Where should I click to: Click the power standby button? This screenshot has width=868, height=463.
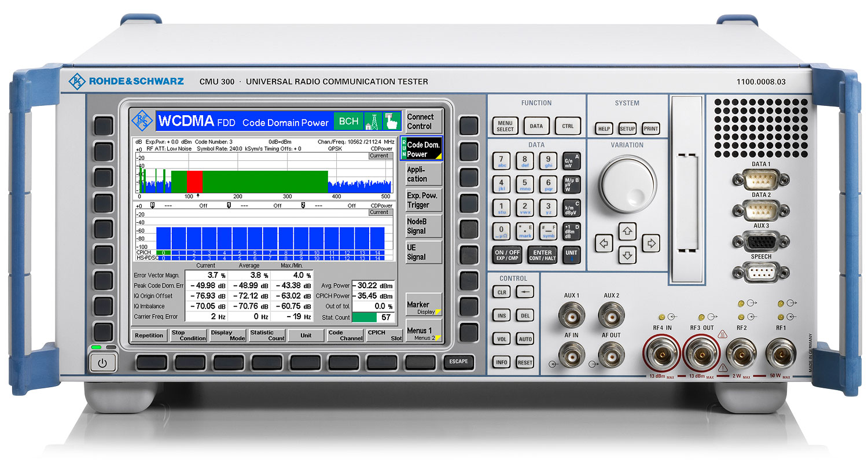(x=102, y=363)
